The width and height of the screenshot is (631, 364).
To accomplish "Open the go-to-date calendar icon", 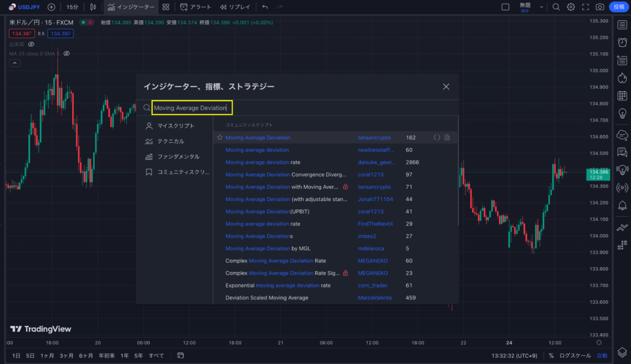I will click(x=181, y=355).
